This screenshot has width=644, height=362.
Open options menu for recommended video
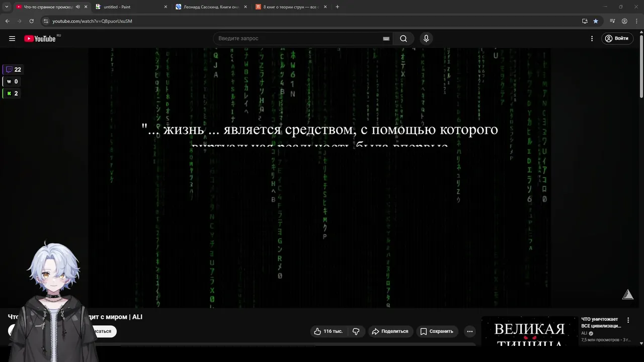tap(628, 320)
